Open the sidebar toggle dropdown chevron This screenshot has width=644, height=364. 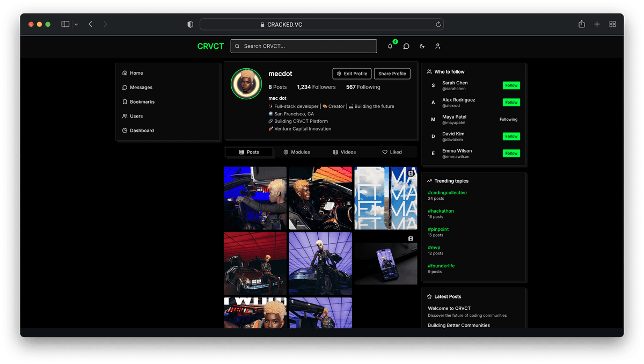click(x=76, y=24)
